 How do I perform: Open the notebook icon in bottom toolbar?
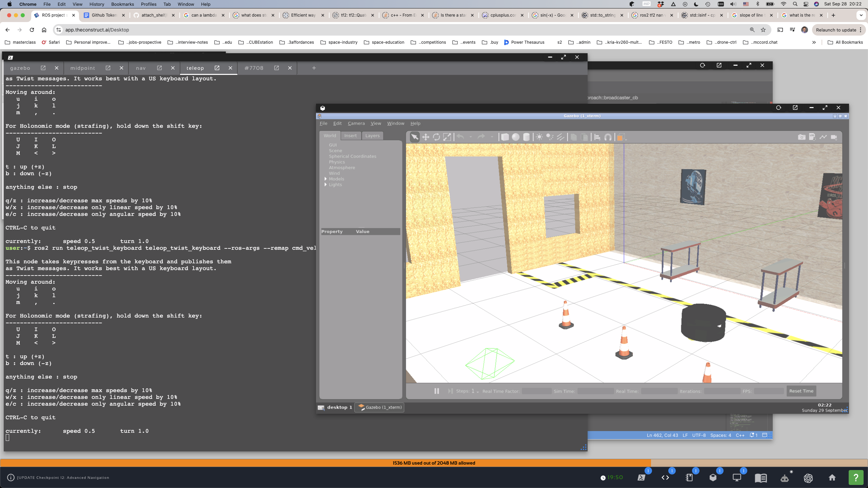(689, 477)
